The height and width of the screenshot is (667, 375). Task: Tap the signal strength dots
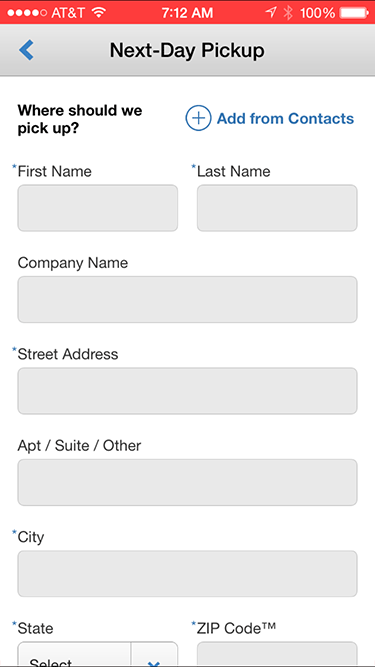27,13
